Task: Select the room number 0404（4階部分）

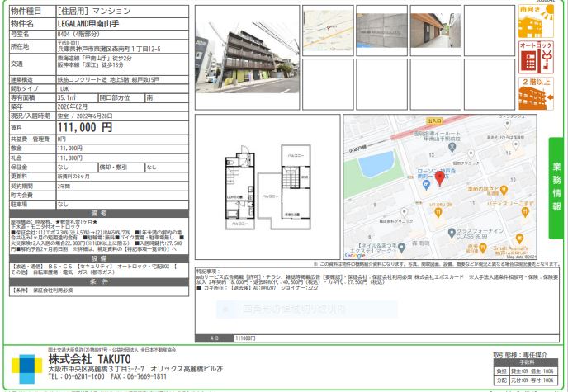Action: [x=78, y=35]
